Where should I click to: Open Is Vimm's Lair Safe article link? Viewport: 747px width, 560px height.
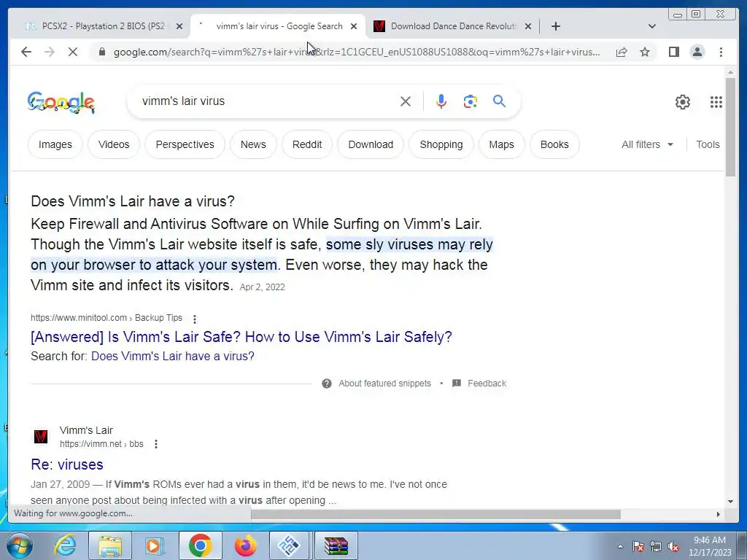point(241,337)
